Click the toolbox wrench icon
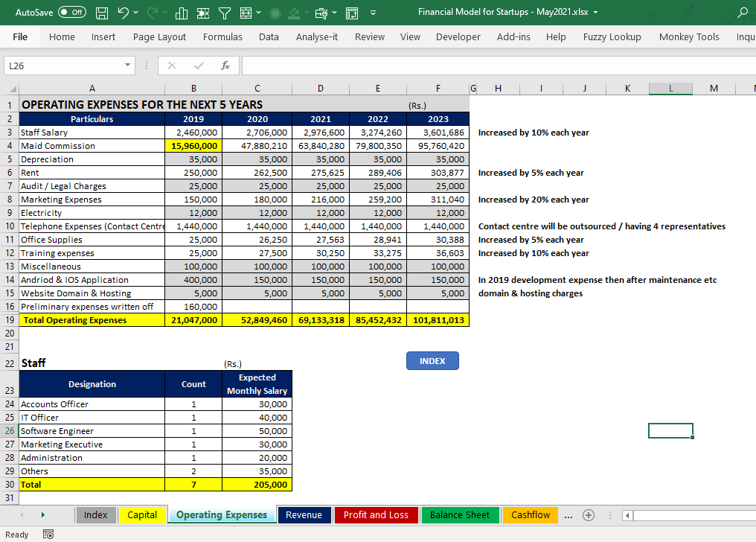756x542 pixels. coord(321,13)
